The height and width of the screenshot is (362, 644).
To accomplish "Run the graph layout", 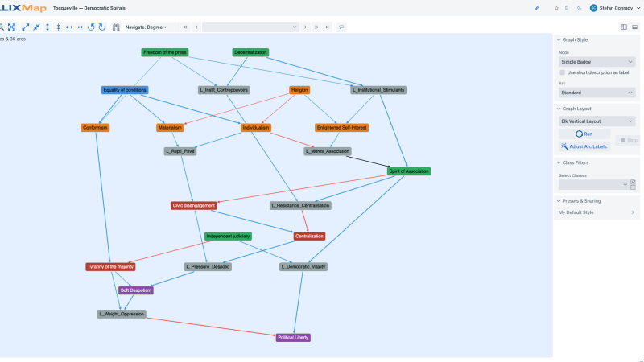I will coord(584,134).
